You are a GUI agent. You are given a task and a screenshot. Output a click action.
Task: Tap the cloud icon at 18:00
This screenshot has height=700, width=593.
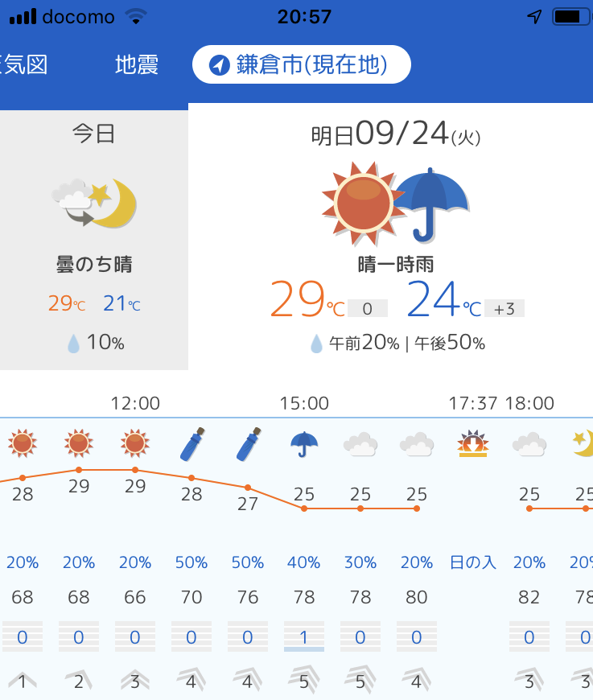(529, 444)
